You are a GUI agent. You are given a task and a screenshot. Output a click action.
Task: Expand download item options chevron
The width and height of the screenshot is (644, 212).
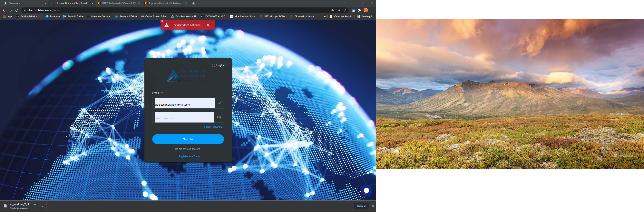coord(42,206)
